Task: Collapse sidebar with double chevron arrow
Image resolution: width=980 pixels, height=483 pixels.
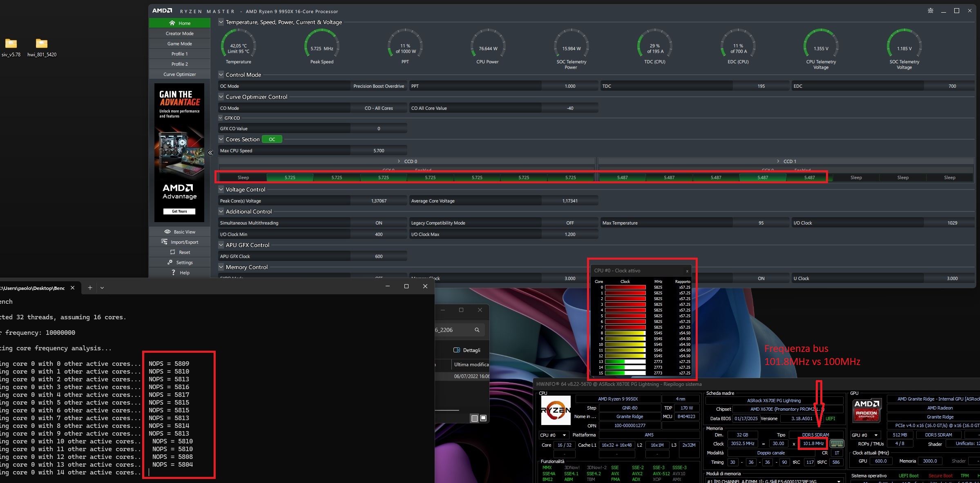Action: coord(210,153)
